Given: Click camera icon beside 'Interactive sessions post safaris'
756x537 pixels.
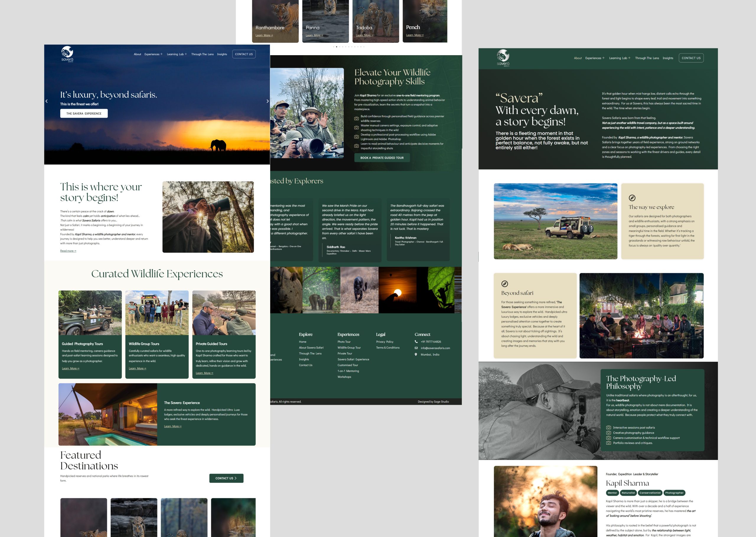Looking at the screenshot, I should click(608, 427).
